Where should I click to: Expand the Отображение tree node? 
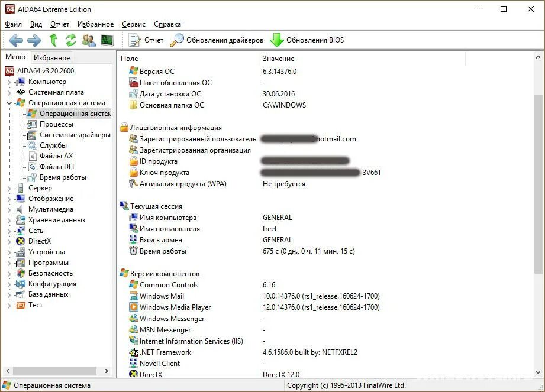click(x=9, y=199)
